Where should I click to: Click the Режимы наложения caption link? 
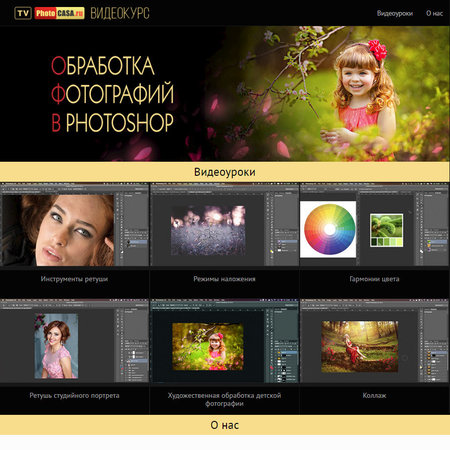224,279
